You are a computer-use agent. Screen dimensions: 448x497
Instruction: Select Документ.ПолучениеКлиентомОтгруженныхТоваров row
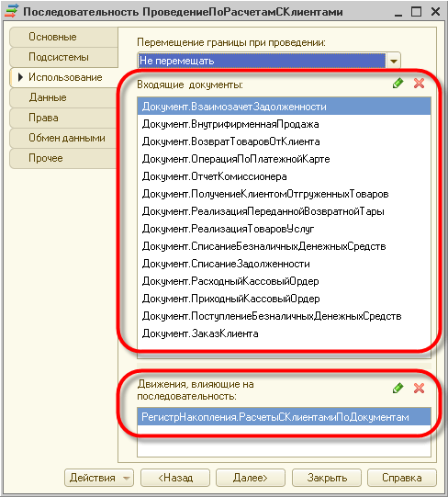[284, 194]
